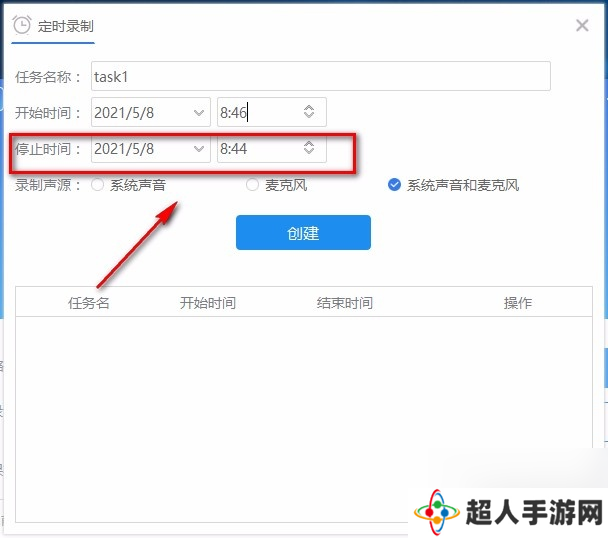Screen dimensions: 608x538
Task: Click the 任务名 column header
Action: click(89, 303)
